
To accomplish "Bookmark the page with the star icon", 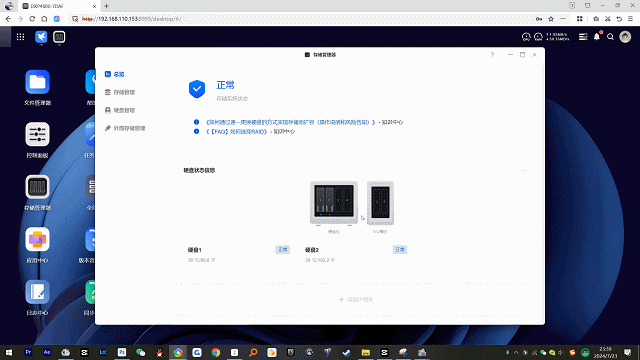I will 551,19.
